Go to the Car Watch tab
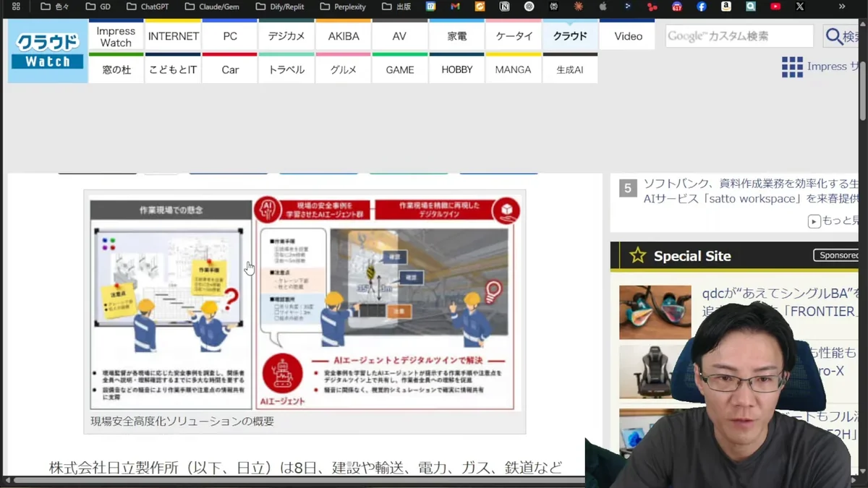868x488 pixels. pos(230,69)
